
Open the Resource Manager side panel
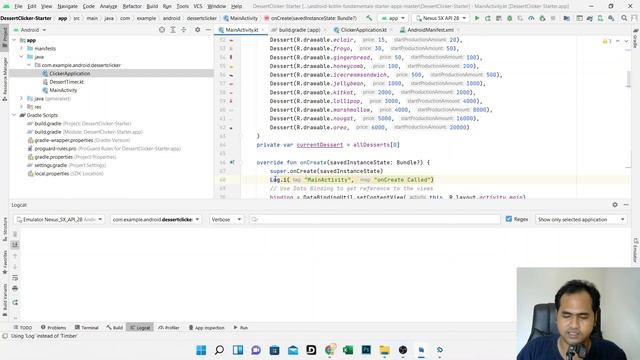4,79
